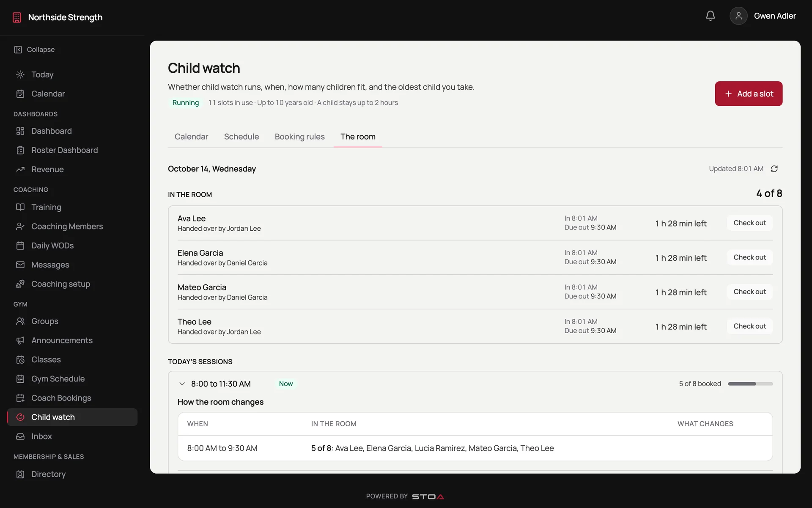Select The room tab
812x508 pixels.
(x=358, y=137)
